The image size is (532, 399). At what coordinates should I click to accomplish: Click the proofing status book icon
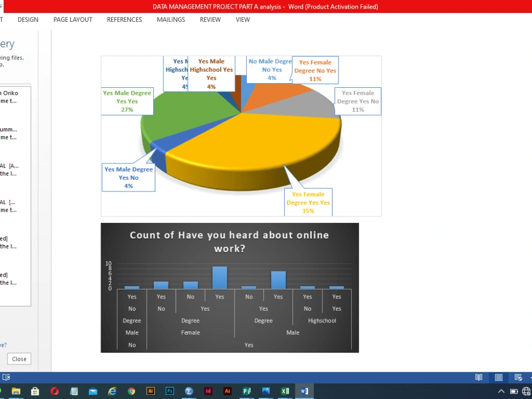[x=6, y=377]
